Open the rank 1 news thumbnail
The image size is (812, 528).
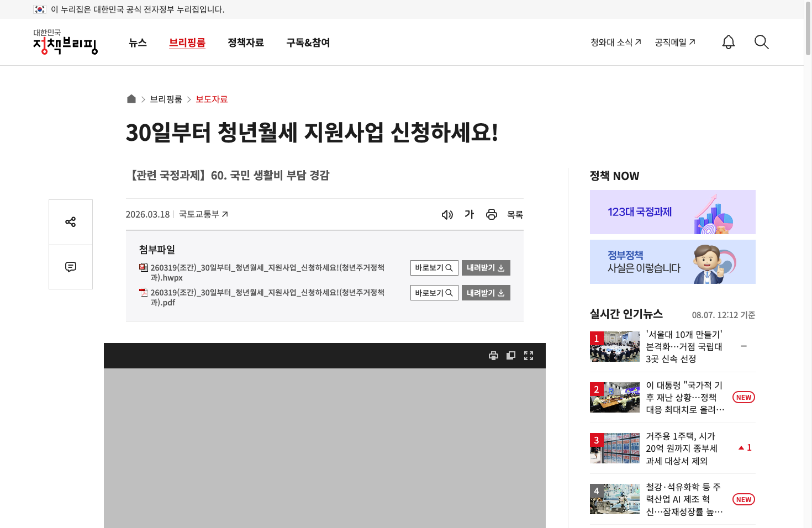point(615,346)
